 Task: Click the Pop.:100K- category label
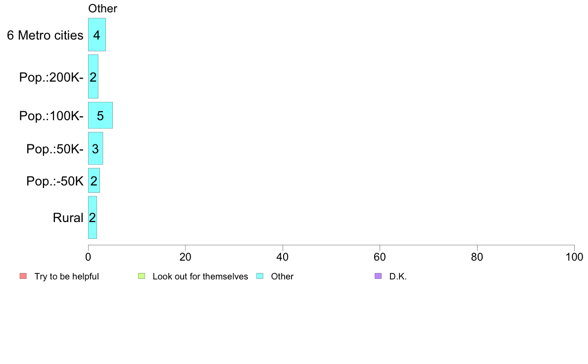[x=51, y=116]
